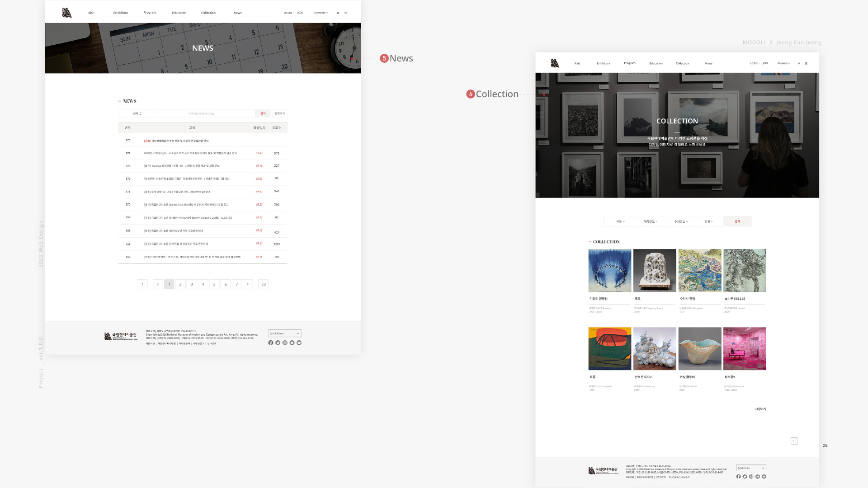Open the Facebook icon in the News page footer

[x=271, y=343]
